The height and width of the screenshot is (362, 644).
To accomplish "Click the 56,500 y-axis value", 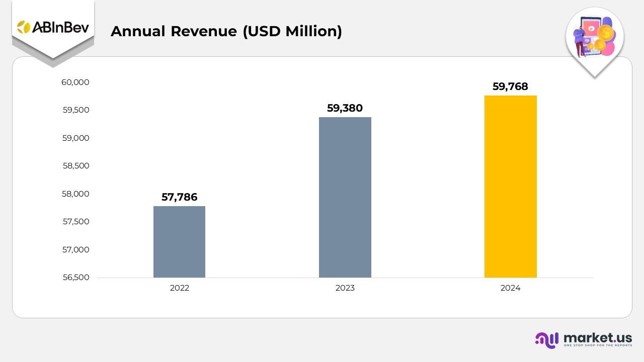I will tap(74, 278).
